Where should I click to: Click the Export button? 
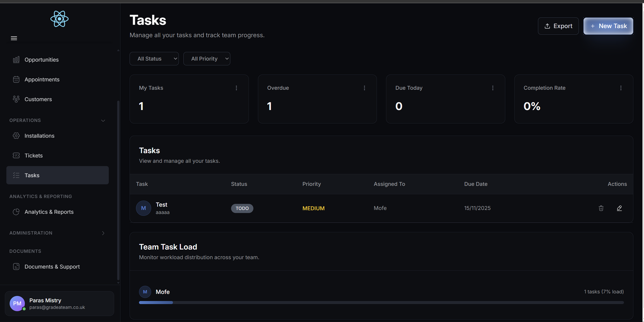tap(558, 26)
